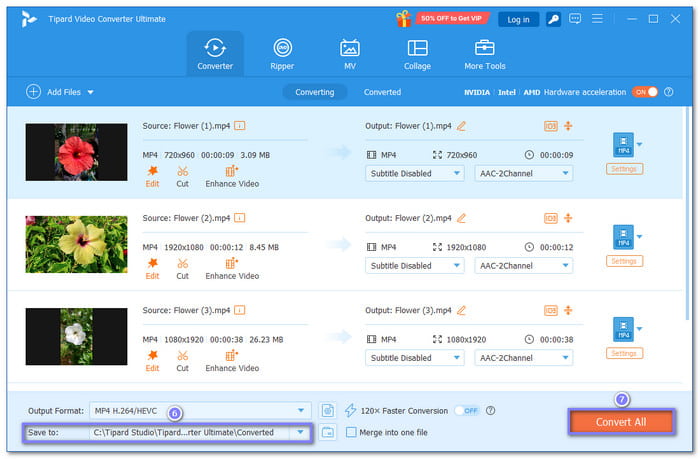The image size is (700, 459).
Task: Rename output Flower (1).mp4 with pencil icon
Action: pos(461,126)
